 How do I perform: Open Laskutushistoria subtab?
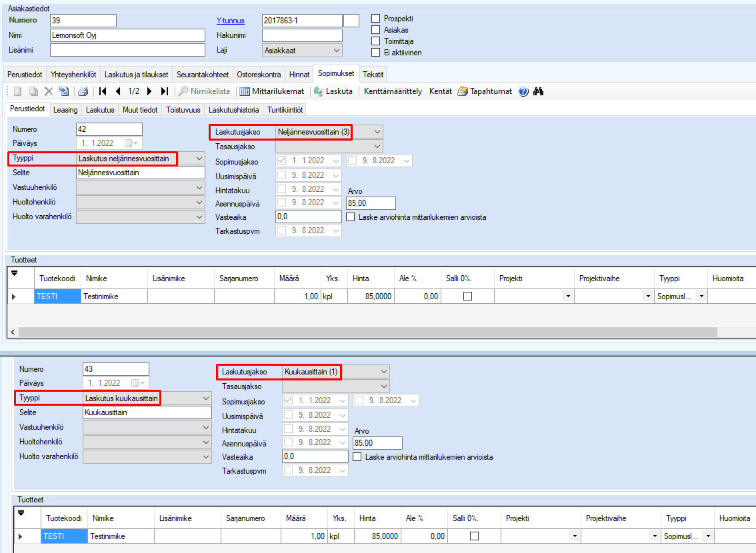coord(234,110)
